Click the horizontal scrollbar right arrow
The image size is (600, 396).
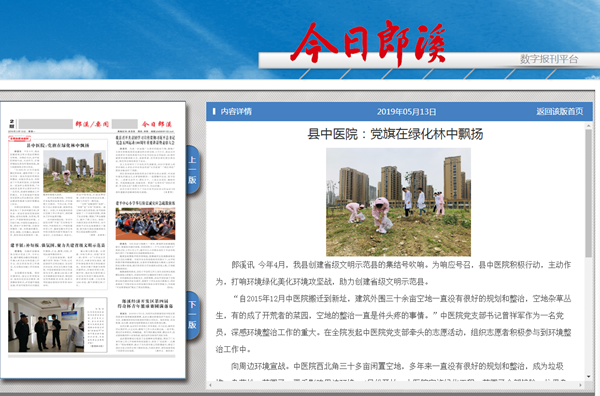point(581,385)
